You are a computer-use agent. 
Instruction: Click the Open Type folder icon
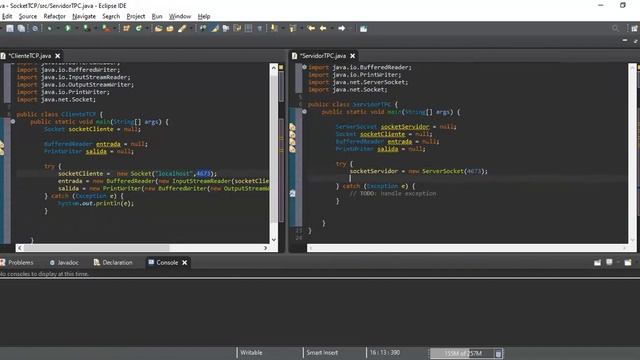tap(158, 28)
